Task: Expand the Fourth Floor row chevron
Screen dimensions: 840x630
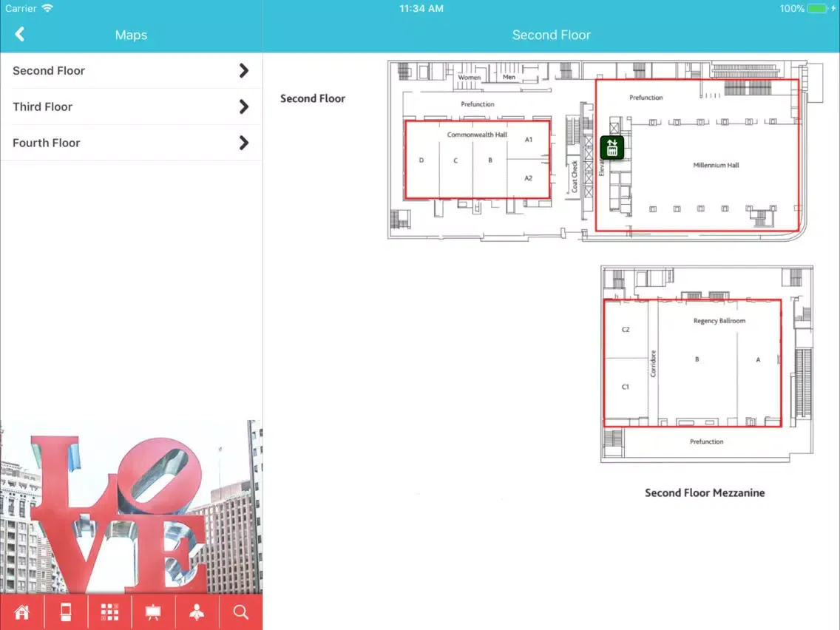Action: (x=244, y=143)
